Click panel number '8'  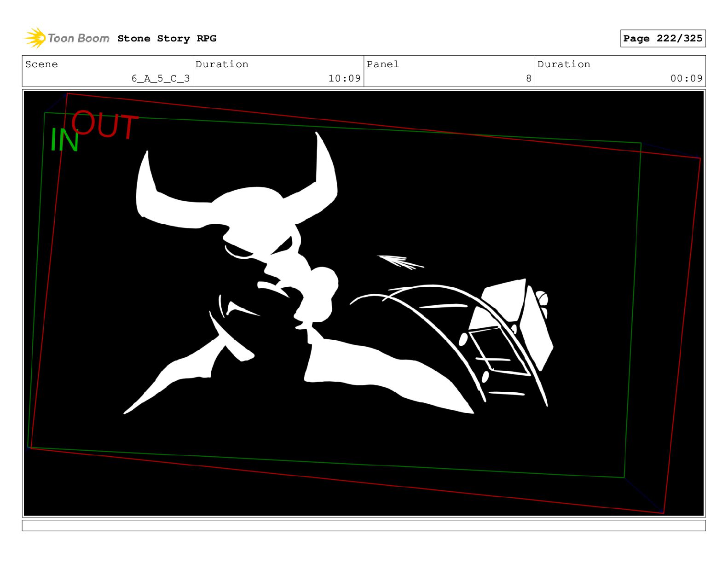[x=529, y=78]
